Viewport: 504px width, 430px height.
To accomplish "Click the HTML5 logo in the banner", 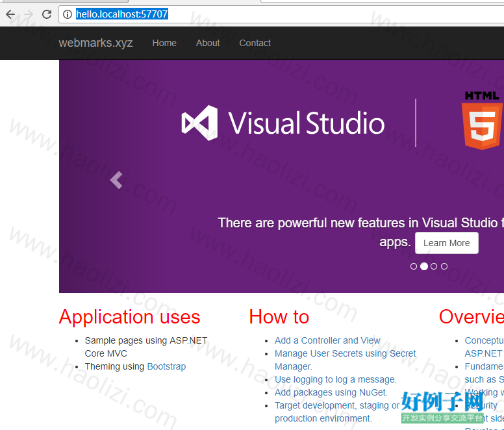I will pyautogui.click(x=483, y=120).
